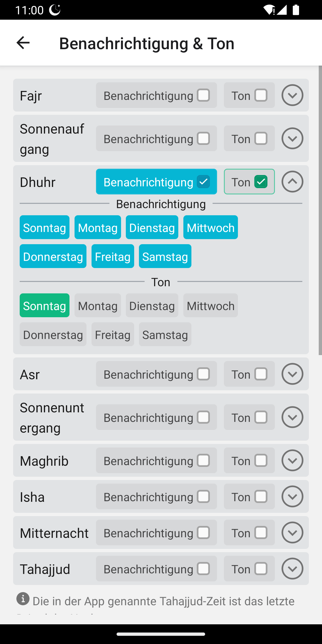Uncheck Dhuhr Benachrichtigung
322x644 pixels.
click(x=203, y=182)
